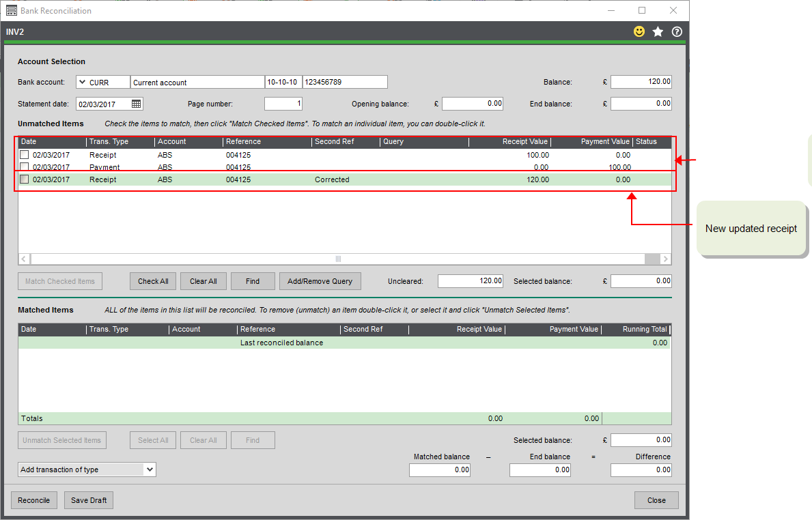Tick the checkbox for the Payment row
The height and width of the screenshot is (520, 812).
point(25,167)
